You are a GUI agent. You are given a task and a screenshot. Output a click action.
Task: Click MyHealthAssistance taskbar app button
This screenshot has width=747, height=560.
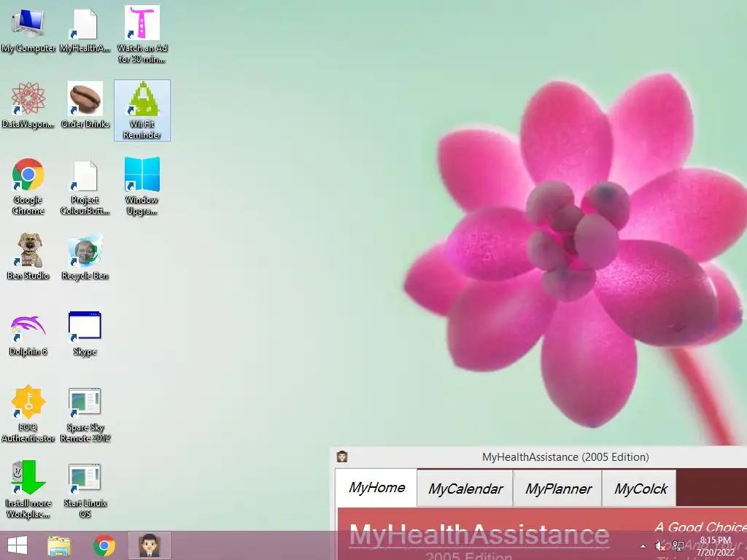149,545
